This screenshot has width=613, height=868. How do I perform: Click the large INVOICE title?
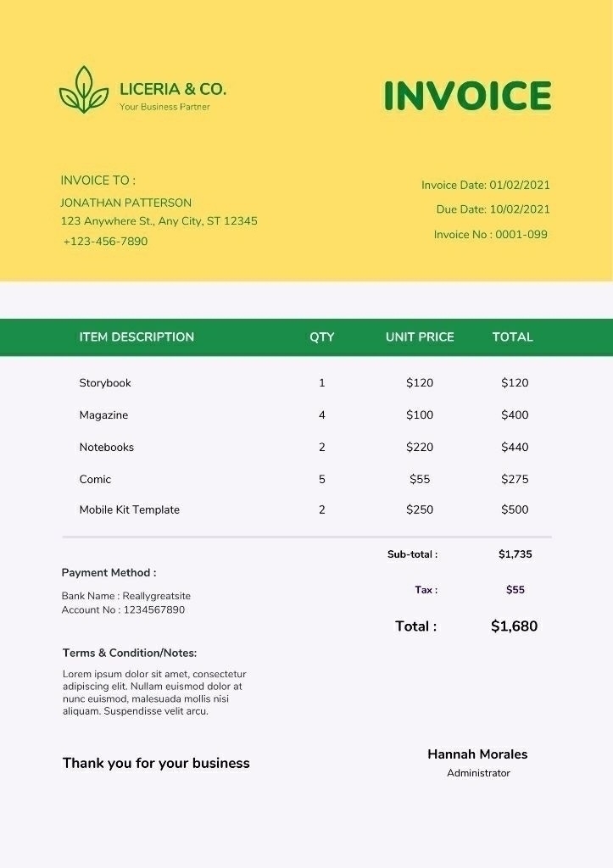point(467,97)
